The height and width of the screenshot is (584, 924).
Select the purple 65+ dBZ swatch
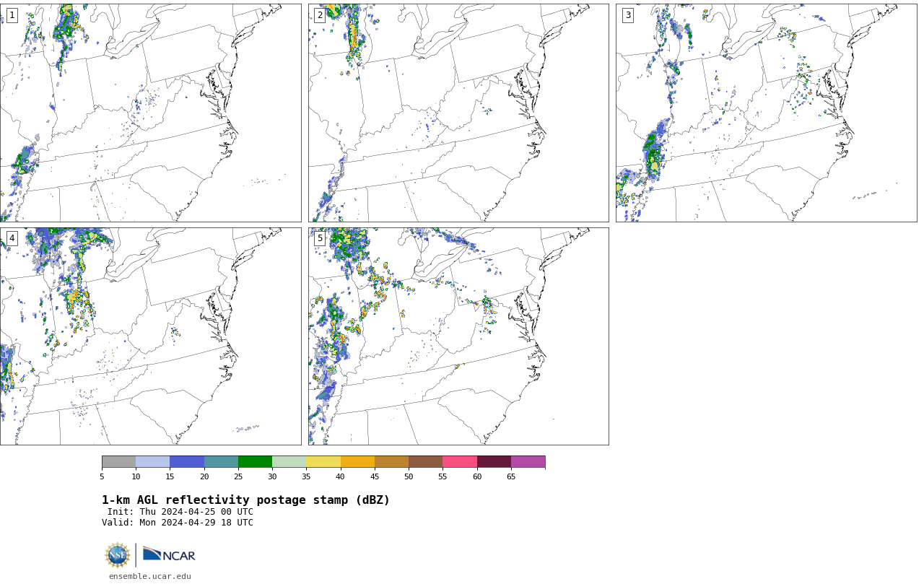tap(528, 462)
